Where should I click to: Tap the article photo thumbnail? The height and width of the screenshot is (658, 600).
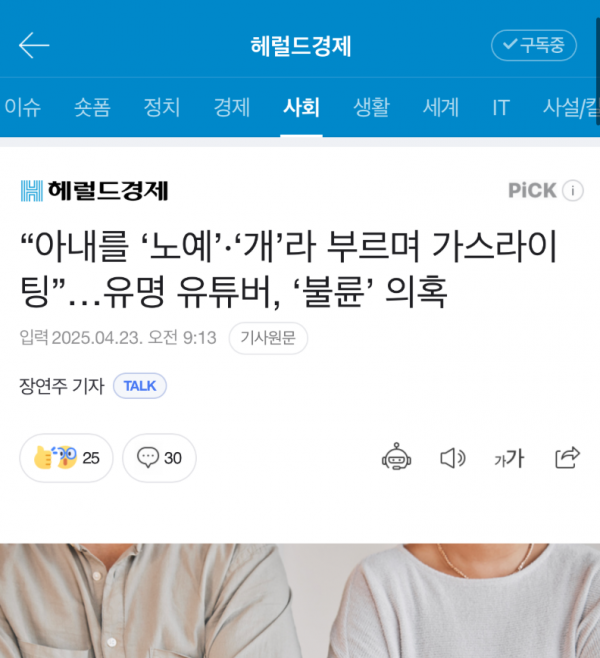click(300, 601)
